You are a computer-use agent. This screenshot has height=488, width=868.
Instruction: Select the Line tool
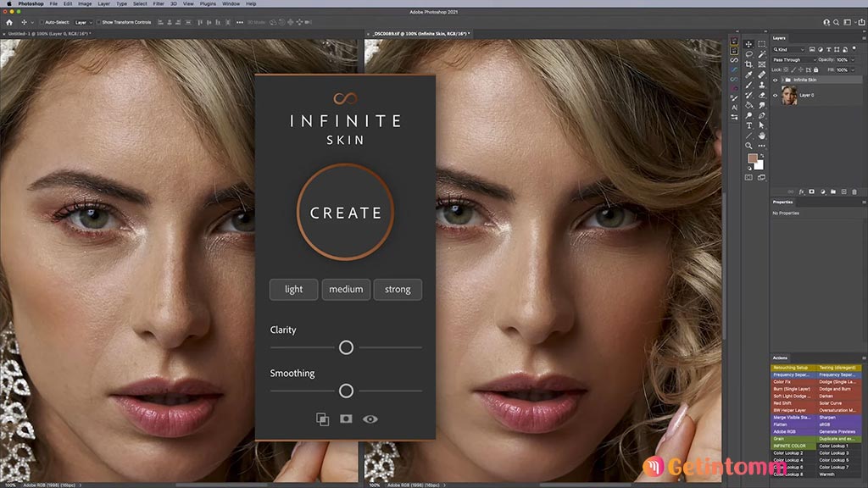pyautogui.click(x=748, y=136)
